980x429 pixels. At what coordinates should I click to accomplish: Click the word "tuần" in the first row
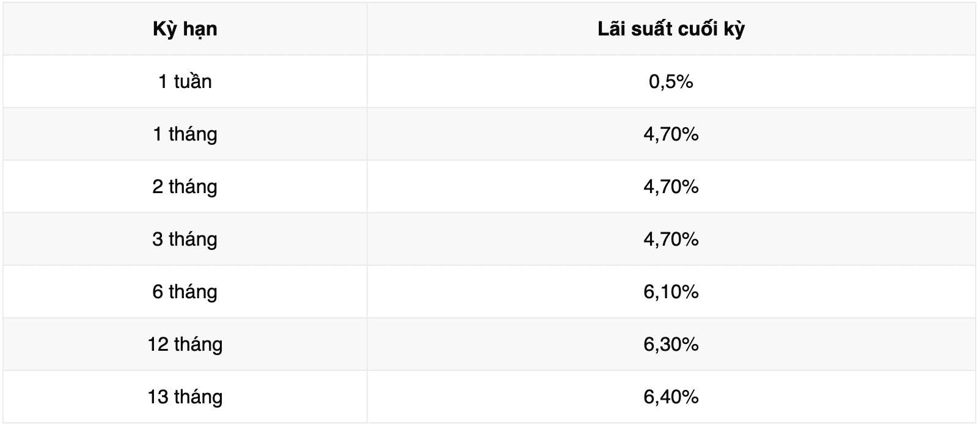point(192,82)
